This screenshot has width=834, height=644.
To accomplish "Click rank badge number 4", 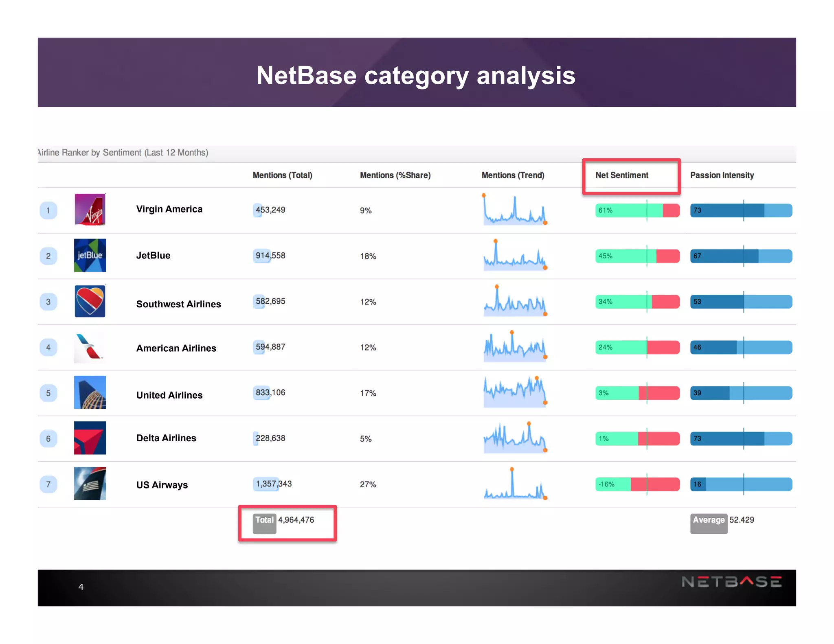I will point(48,347).
